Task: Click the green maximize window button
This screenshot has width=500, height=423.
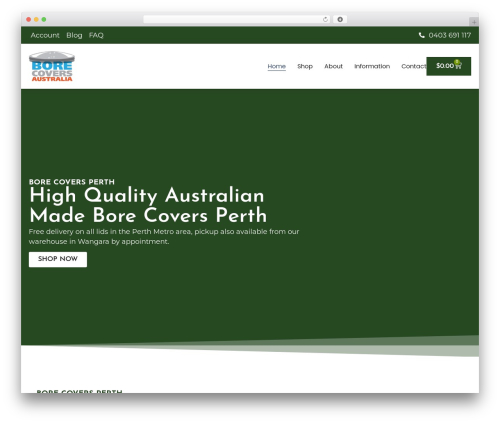Action: click(44, 19)
